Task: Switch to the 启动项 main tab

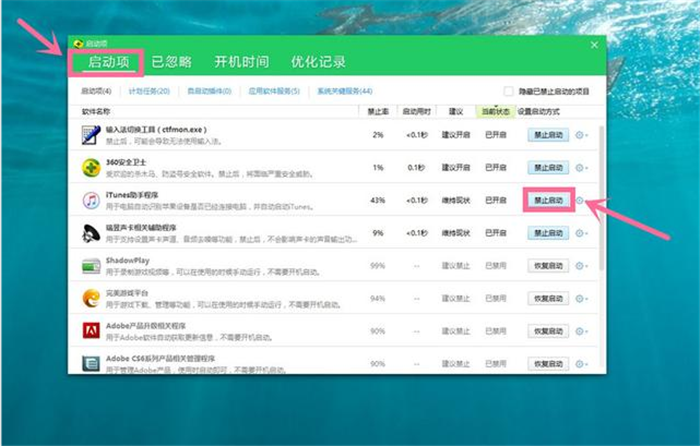Action: tap(108, 62)
